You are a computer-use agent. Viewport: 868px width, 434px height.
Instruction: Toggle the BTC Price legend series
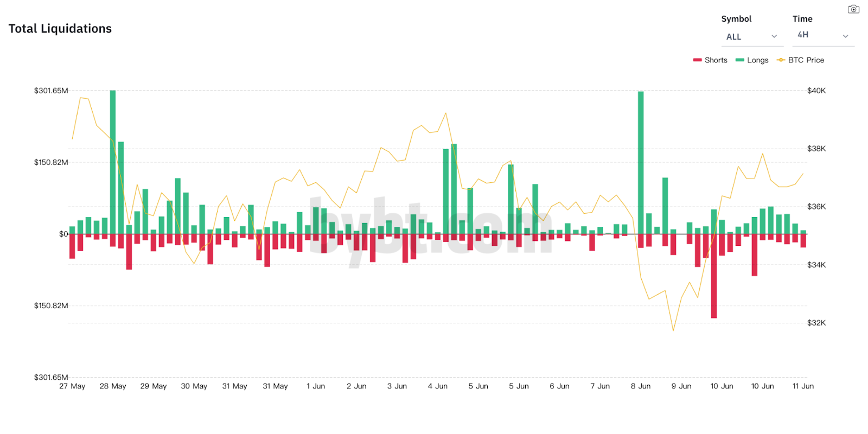point(800,60)
